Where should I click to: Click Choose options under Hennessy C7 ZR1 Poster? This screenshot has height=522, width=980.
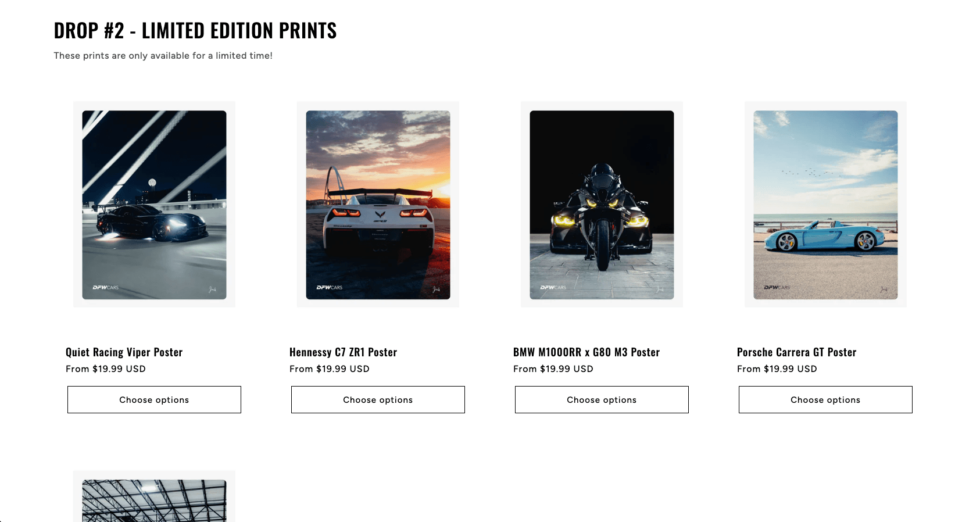(x=377, y=399)
